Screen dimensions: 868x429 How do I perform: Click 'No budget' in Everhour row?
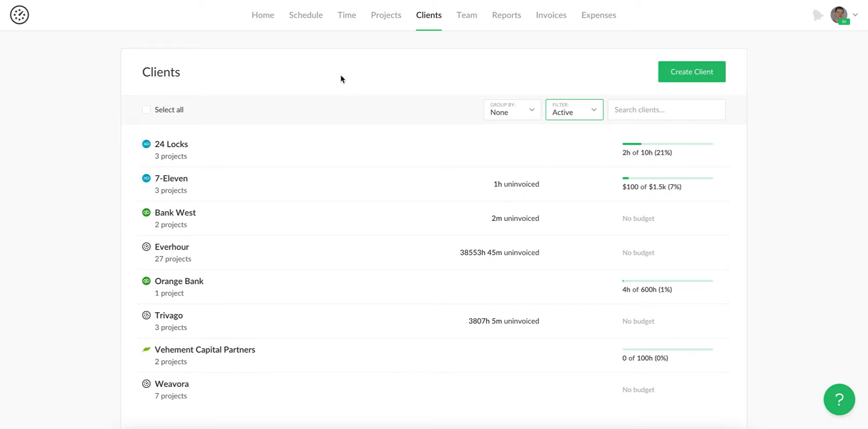click(x=638, y=253)
